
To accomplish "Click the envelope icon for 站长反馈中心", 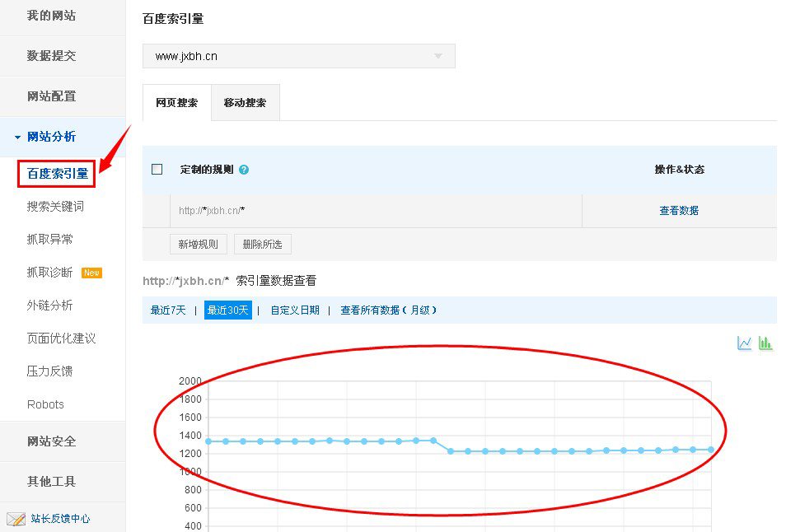I will click(18, 520).
